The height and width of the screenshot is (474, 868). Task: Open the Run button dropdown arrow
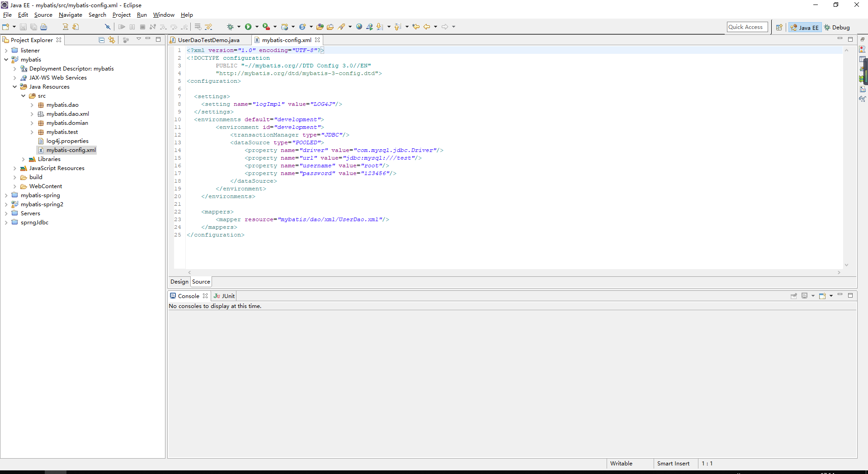(x=257, y=27)
